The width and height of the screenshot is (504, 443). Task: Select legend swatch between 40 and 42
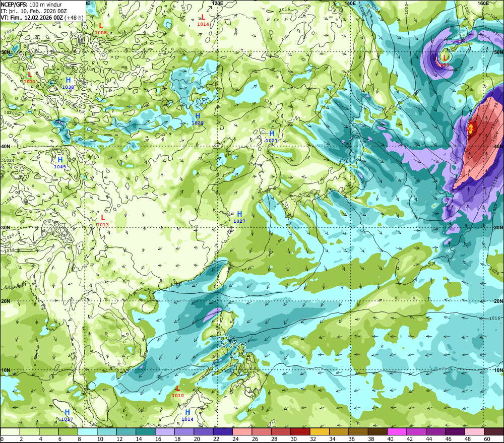point(397,431)
